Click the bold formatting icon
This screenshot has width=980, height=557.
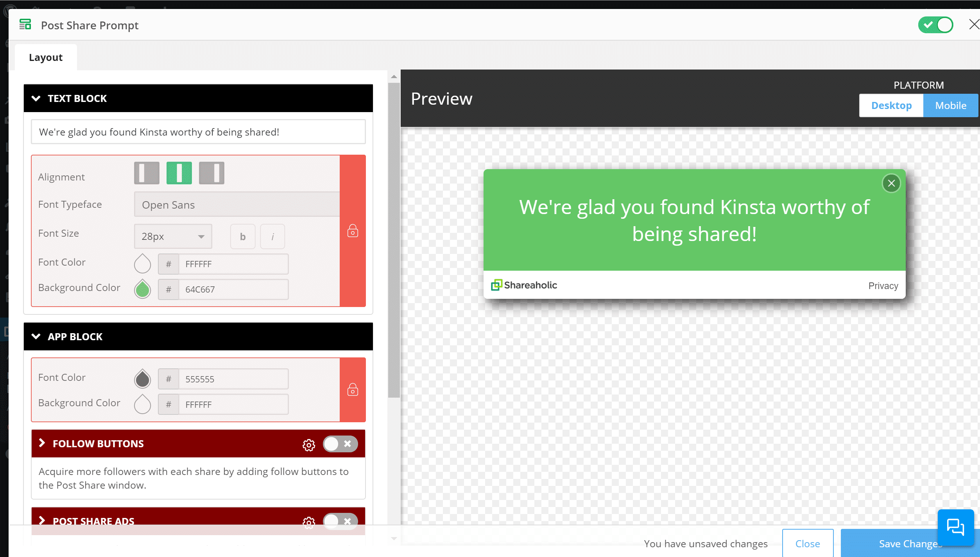(242, 236)
